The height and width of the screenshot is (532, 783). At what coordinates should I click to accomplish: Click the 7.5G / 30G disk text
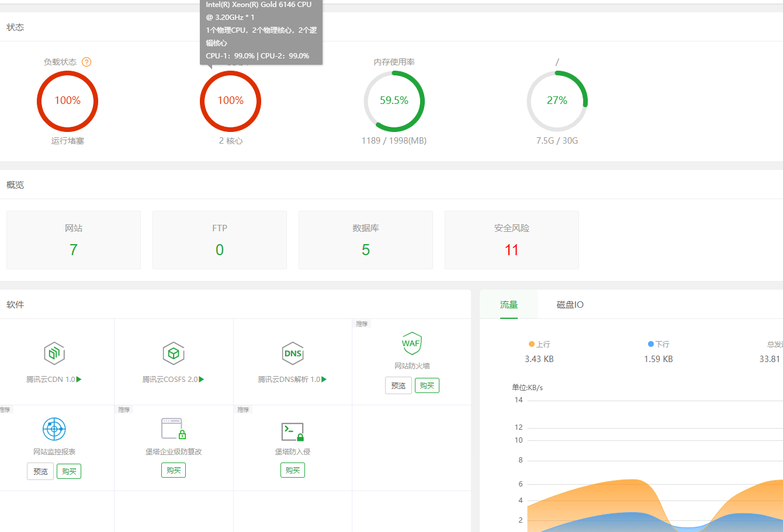click(557, 141)
